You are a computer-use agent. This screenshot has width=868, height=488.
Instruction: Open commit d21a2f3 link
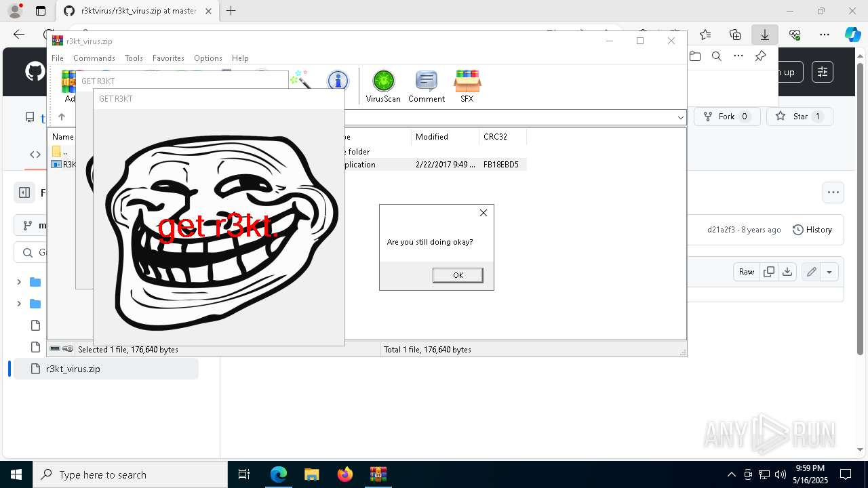pyautogui.click(x=721, y=230)
